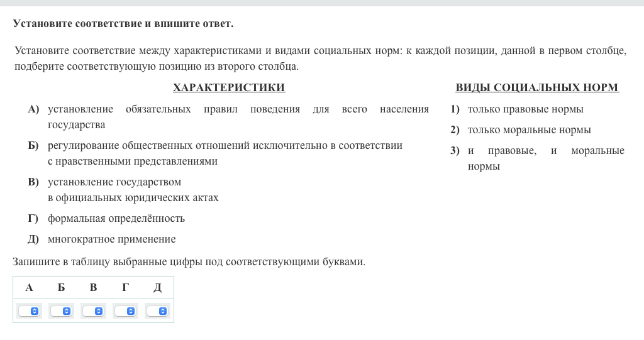This screenshot has height=340, width=644.
Task: Expand the answer dropdown under column Д
Action: coord(157,311)
